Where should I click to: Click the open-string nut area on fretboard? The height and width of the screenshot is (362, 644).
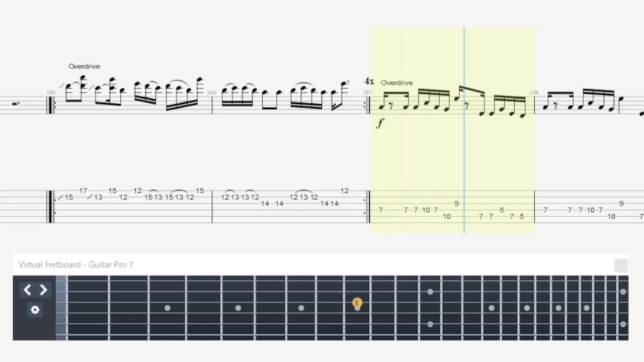pos(61,308)
